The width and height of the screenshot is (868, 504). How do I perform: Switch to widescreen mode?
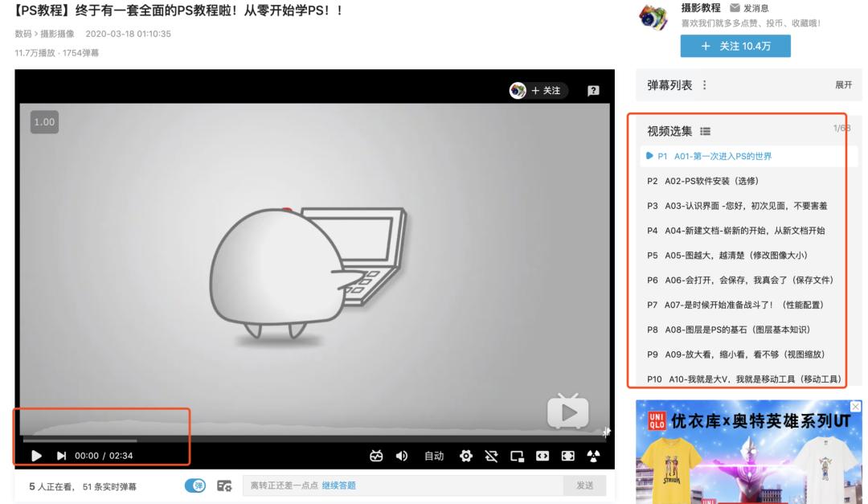[542, 456]
